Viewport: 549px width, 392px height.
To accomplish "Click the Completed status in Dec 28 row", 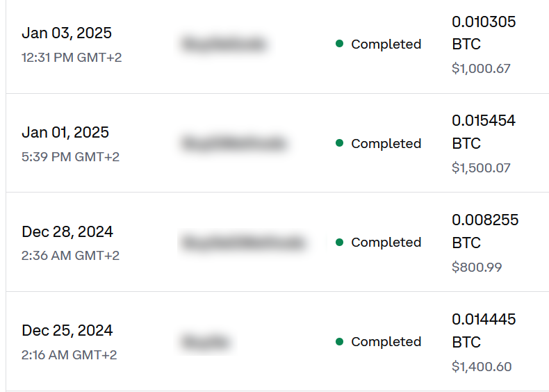I will click(x=386, y=242).
